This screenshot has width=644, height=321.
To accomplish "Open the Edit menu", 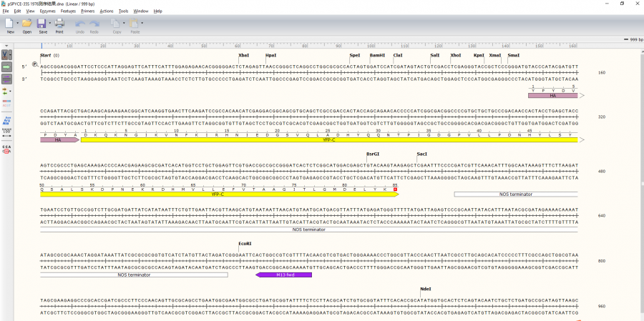I will pos(17,11).
